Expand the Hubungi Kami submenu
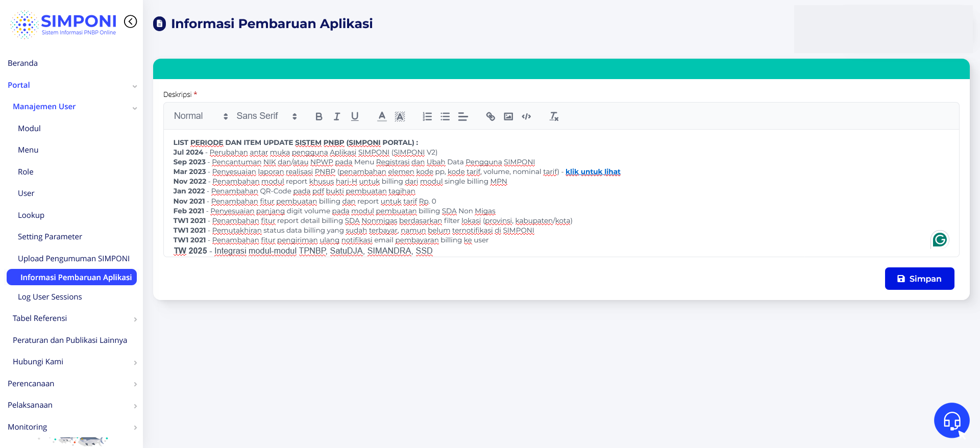The height and width of the screenshot is (448, 980). coord(135,362)
